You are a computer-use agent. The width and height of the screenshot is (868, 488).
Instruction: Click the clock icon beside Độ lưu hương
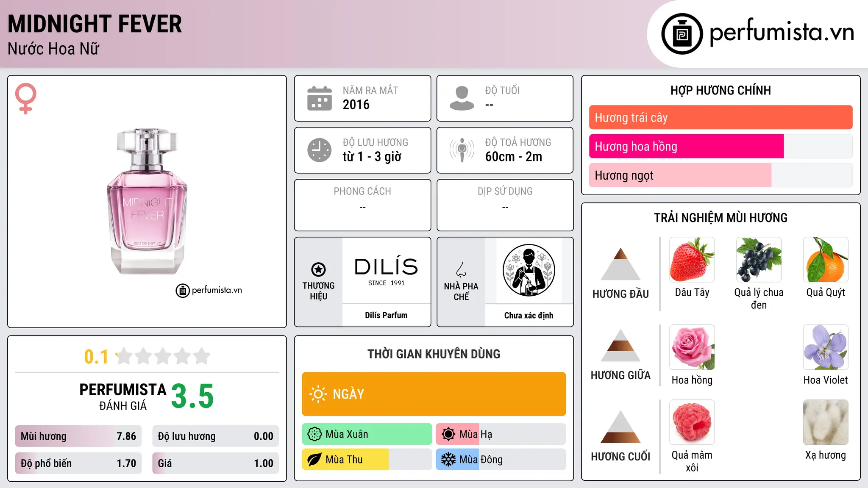click(x=320, y=150)
